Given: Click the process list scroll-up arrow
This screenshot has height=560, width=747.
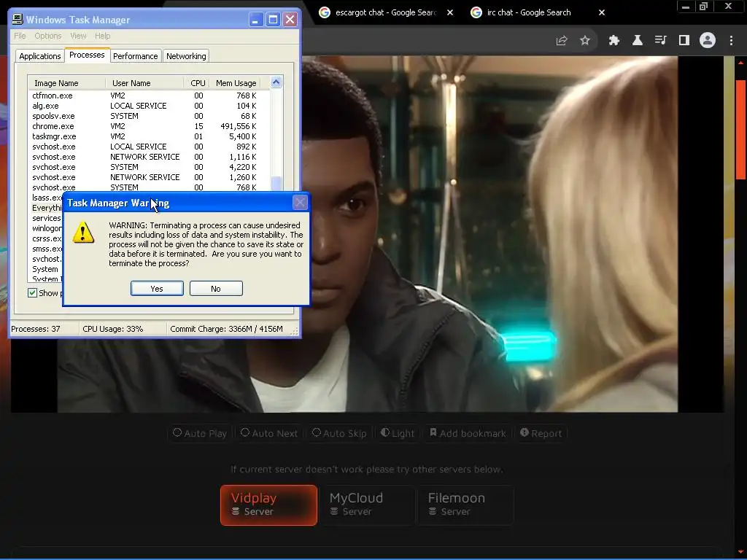Looking at the screenshot, I should click(276, 82).
